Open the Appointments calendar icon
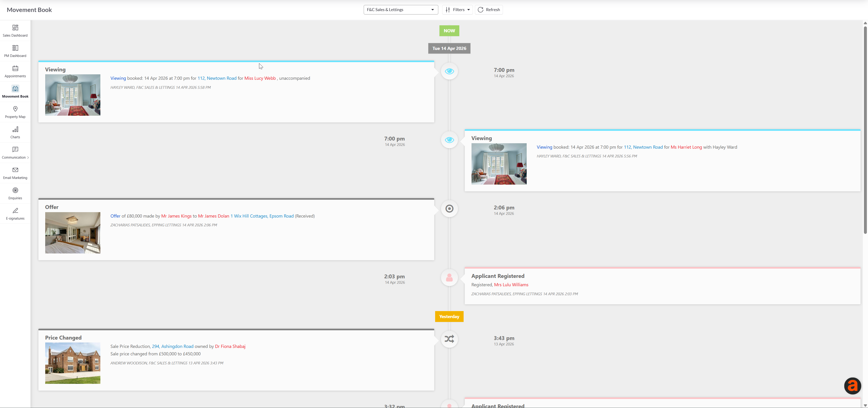868x408 pixels. click(15, 68)
